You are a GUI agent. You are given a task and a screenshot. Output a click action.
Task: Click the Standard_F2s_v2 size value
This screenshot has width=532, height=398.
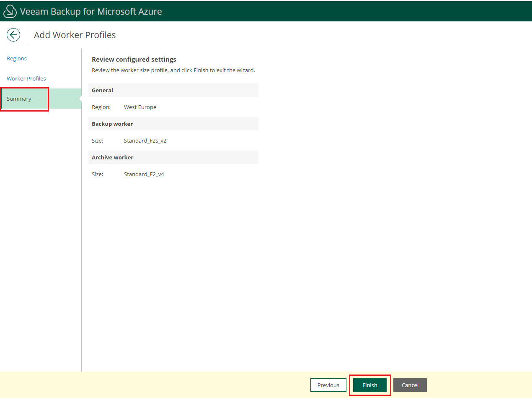[x=145, y=140]
